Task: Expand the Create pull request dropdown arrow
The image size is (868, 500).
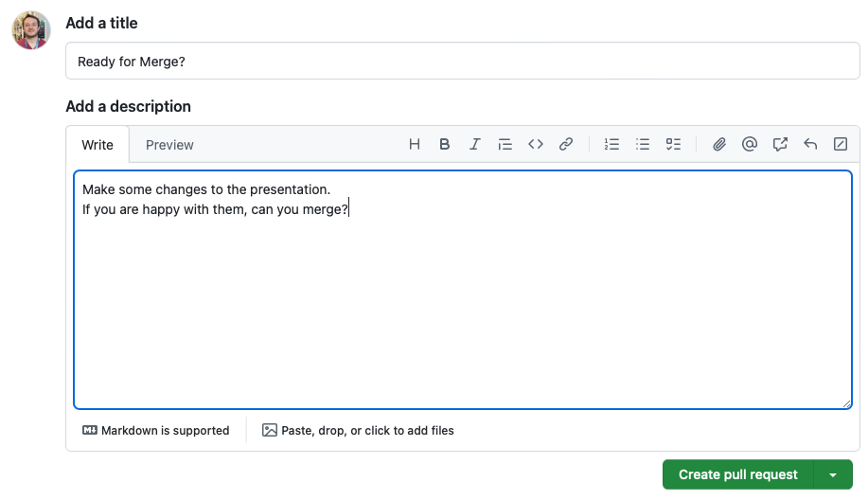Action: (833, 474)
